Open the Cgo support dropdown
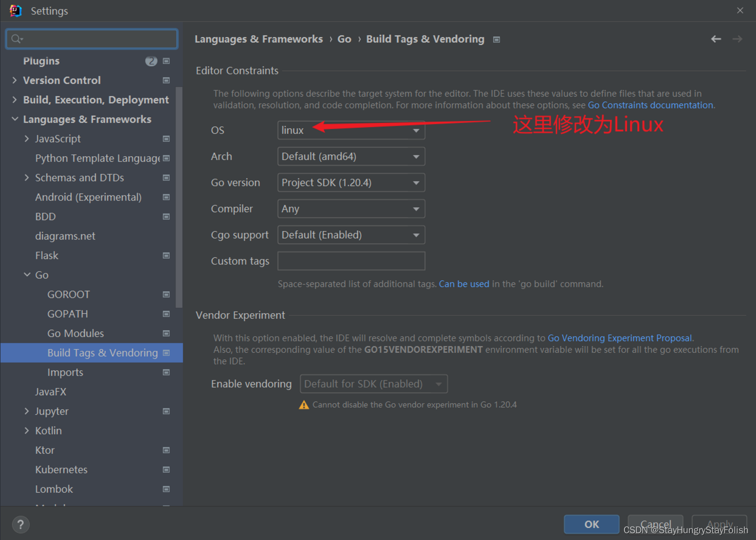The height and width of the screenshot is (540, 756). pos(351,235)
